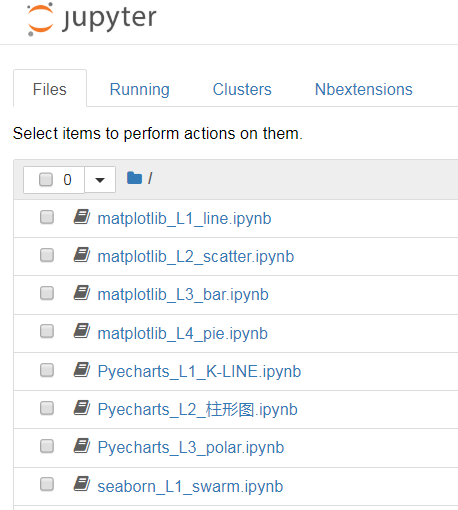Click the Jupyter logo
This screenshot has width=458, height=510.
tap(91, 19)
